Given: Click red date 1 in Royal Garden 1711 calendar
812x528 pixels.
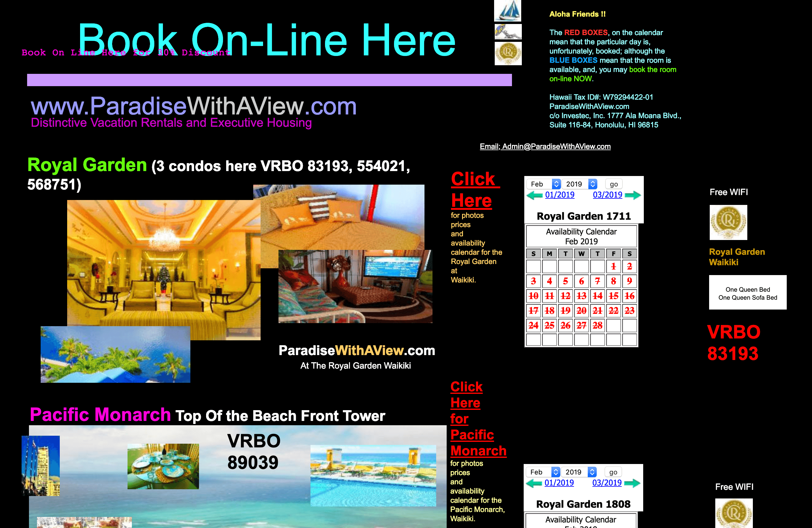Looking at the screenshot, I should tap(613, 267).
